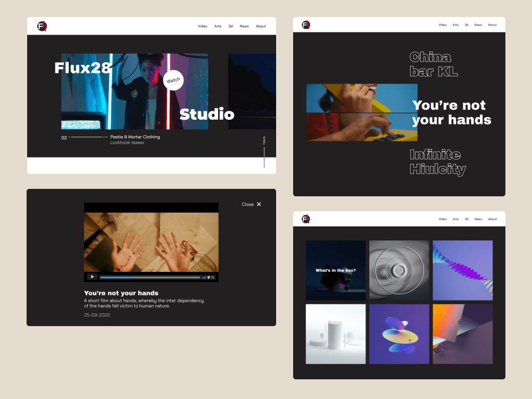Click the X icon next to Close
532x399 pixels.
[x=259, y=204]
